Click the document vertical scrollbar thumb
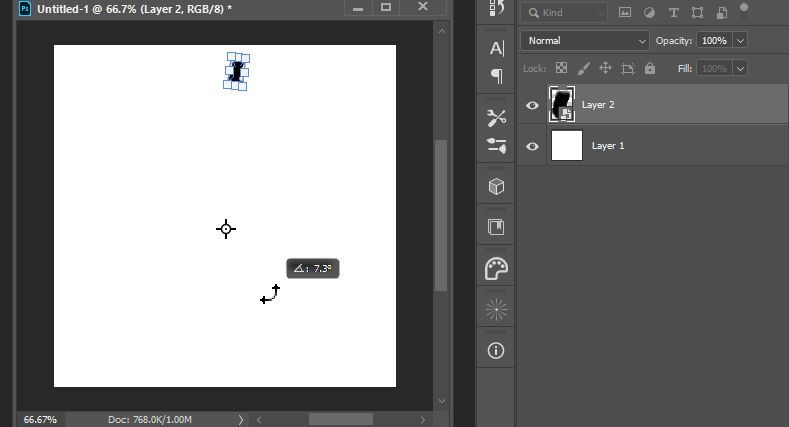Screen dimensions: 789x427 pyautogui.click(x=441, y=215)
